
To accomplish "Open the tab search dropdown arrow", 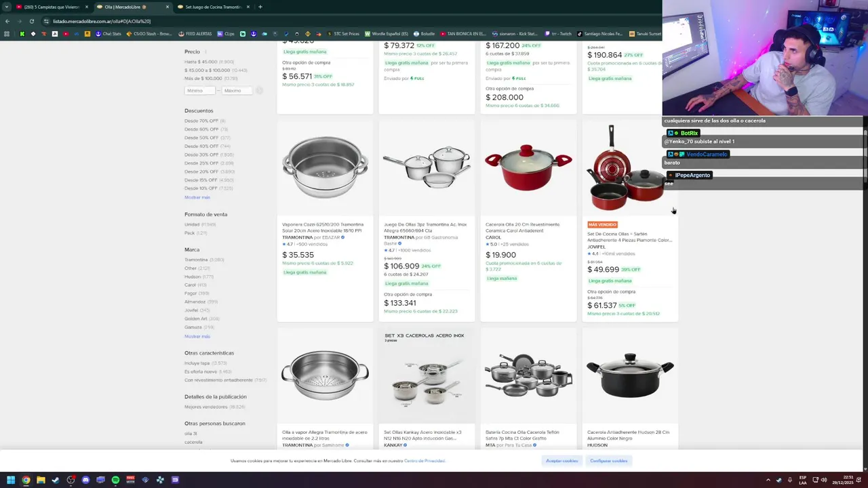I will click(7, 7).
